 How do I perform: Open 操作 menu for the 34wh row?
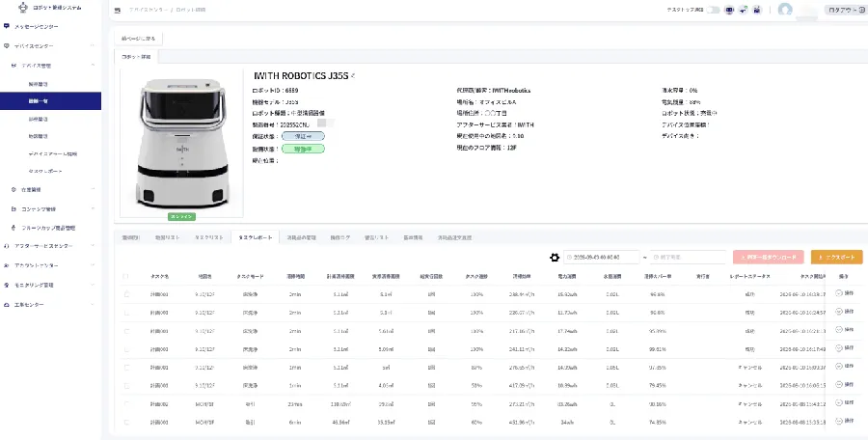click(845, 421)
